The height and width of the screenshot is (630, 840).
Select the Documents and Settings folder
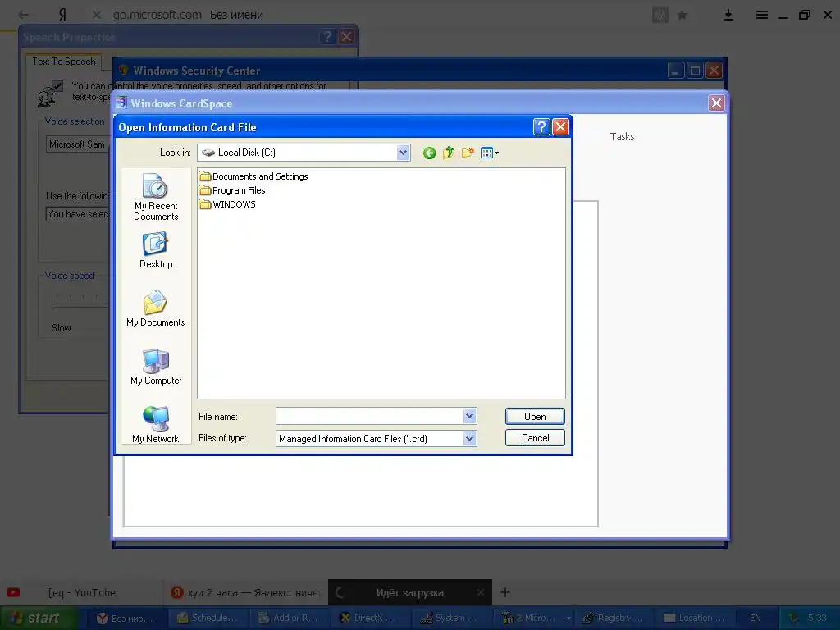pyautogui.click(x=253, y=176)
